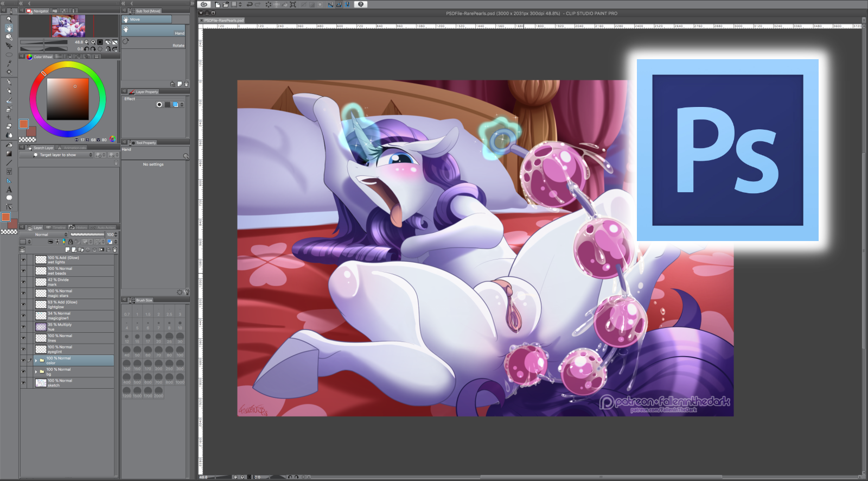Select the Text tool
The height and width of the screenshot is (481, 868).
[9, 189]
